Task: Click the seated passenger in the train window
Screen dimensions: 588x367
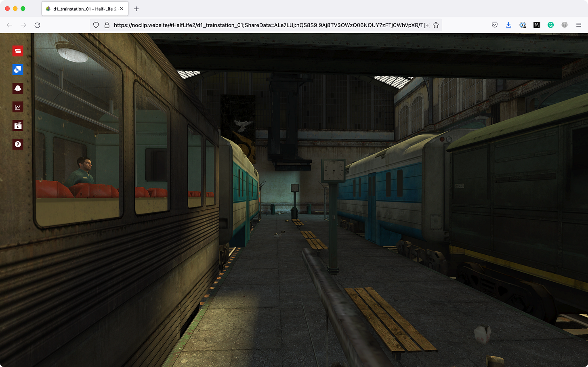Action: (x=82, y=171)
